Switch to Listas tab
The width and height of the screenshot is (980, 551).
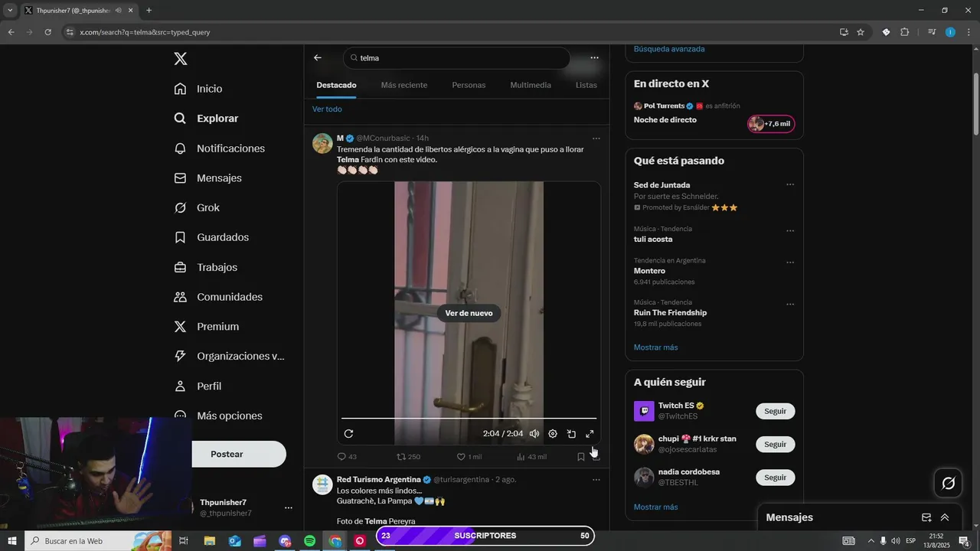coord(586,85)
